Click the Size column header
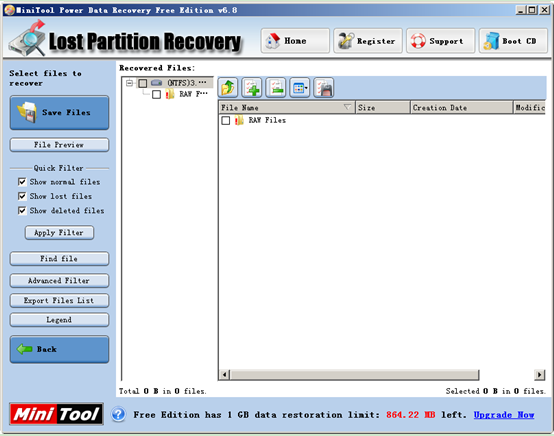This screenshot has height=436, width=554. 383,107
